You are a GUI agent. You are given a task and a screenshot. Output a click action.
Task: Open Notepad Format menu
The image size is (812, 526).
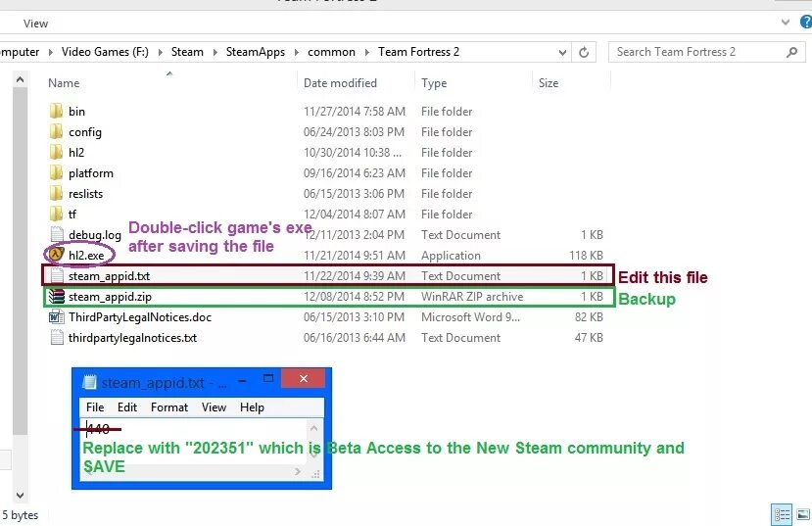click(169, 407)
